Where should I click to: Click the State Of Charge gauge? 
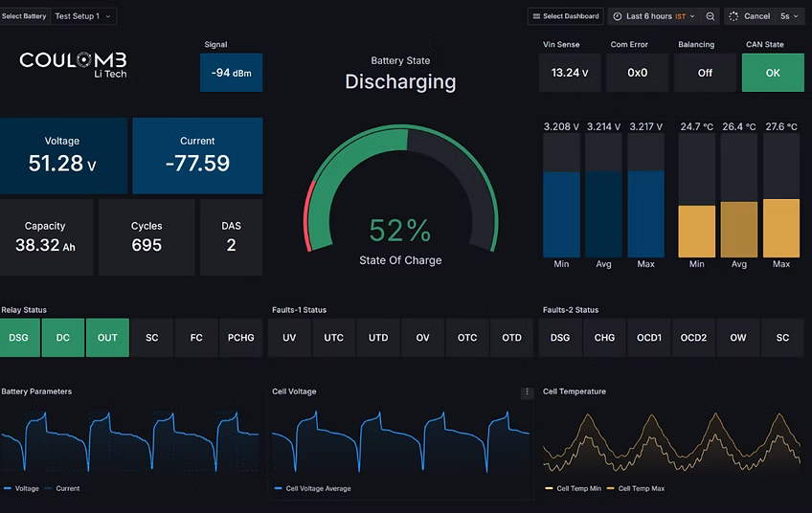tap(400, 201)
